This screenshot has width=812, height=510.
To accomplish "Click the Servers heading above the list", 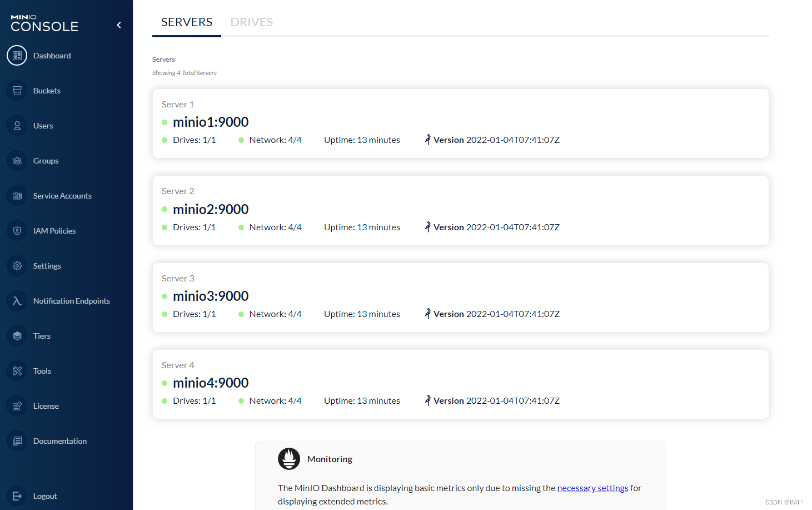I will click(x=163, y=60).
